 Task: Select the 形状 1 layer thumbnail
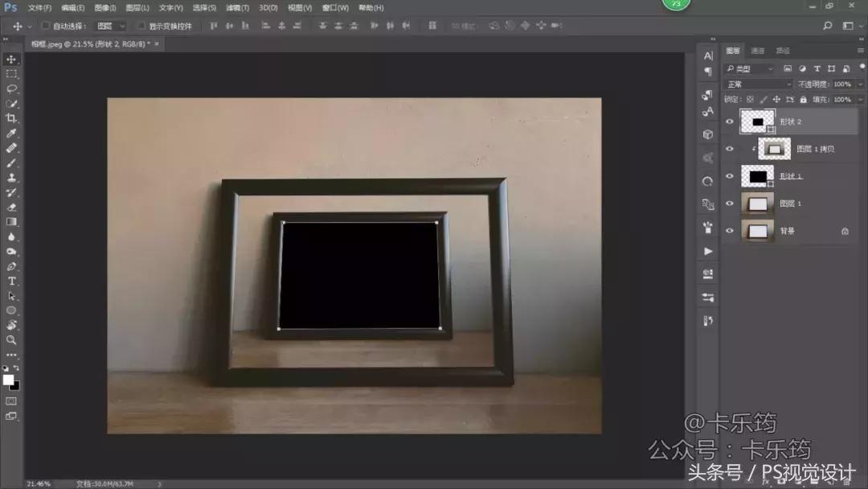point(757,176)
